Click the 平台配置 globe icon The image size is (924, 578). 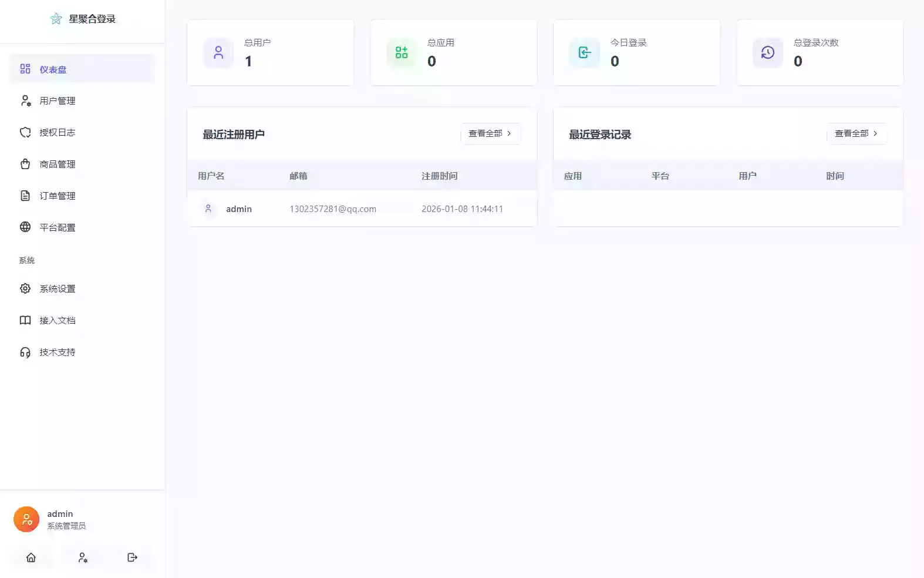25,227
